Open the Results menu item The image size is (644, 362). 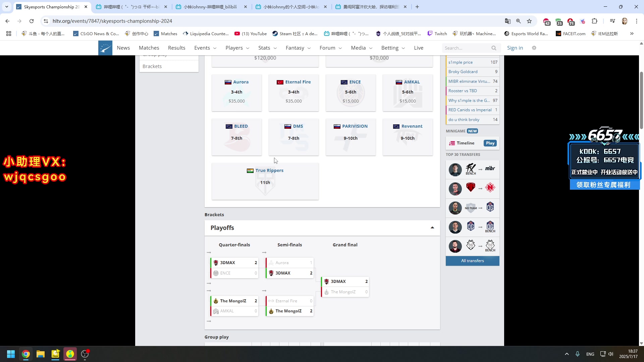click(177, 48)
